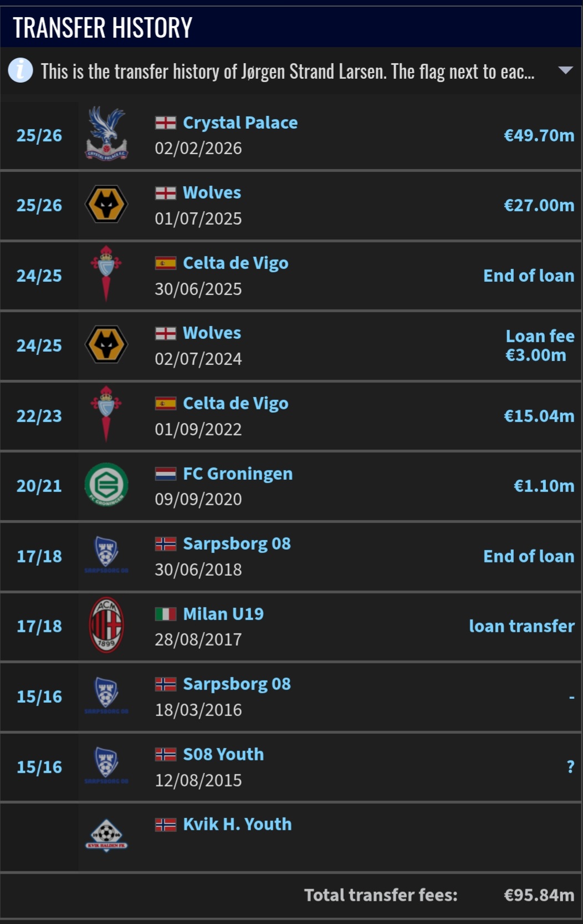
Task: Open the Milan U19 club link
Action: 223,614
